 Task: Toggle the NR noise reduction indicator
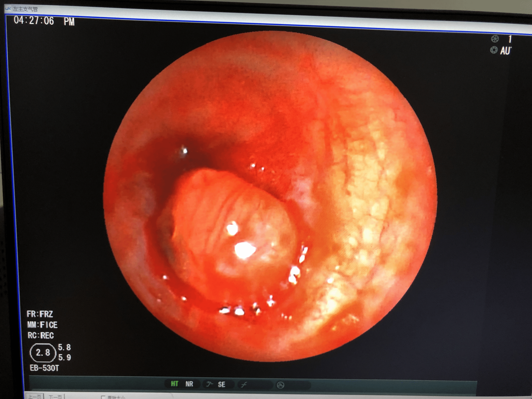189,384
